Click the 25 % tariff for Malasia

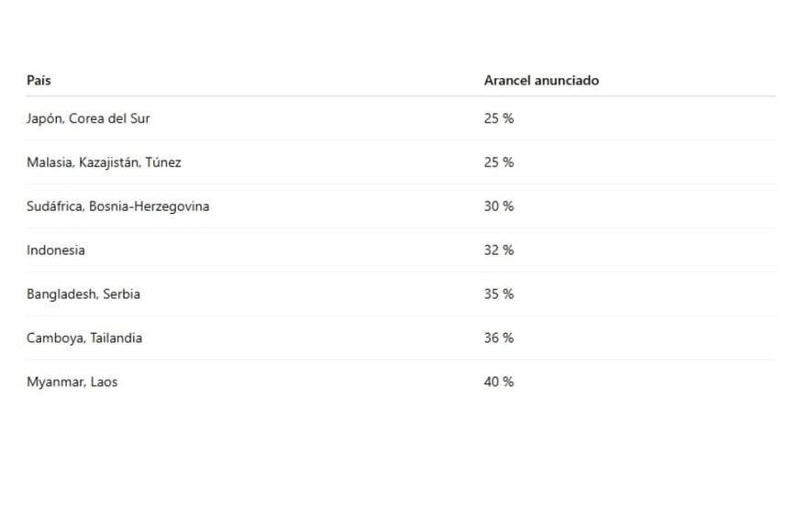pyautogui.click(x=499, y=162)
